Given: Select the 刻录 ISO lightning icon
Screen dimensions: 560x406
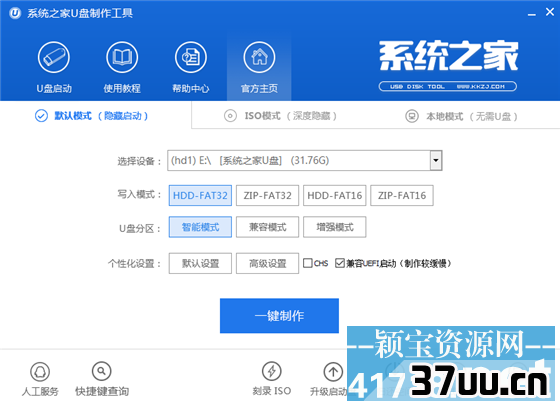Looking at the screenshot, I should pyautogui.click(x=272, y=371).
